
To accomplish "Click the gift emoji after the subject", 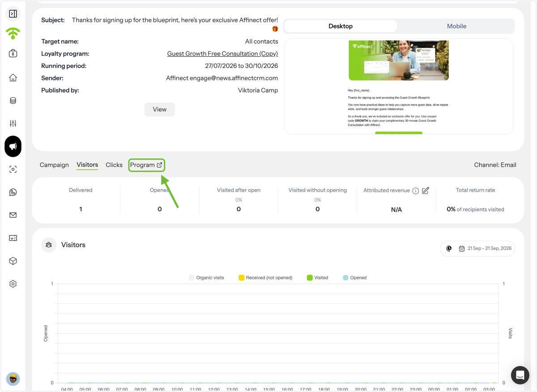I will 275,29.
